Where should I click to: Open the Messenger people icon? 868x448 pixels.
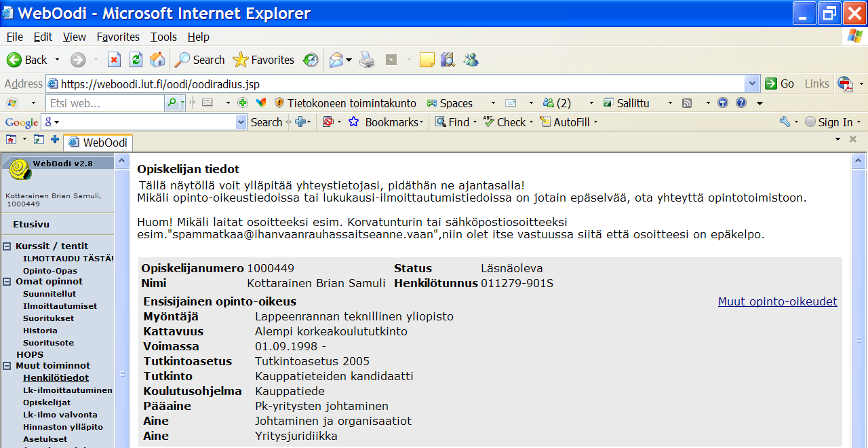(471, 60)
